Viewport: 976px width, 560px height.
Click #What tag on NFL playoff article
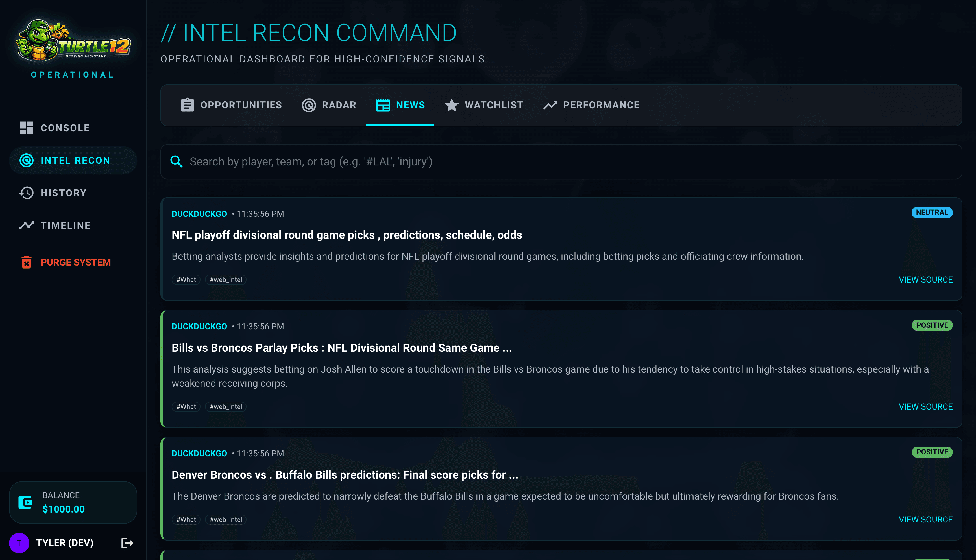point(186,280)
